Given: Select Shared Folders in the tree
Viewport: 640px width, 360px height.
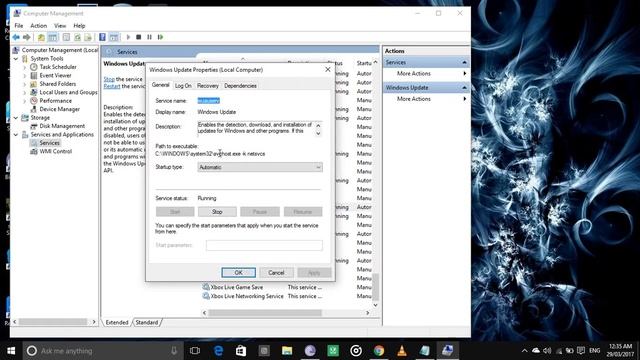Looking at the screenshot, I should point(58,84).
